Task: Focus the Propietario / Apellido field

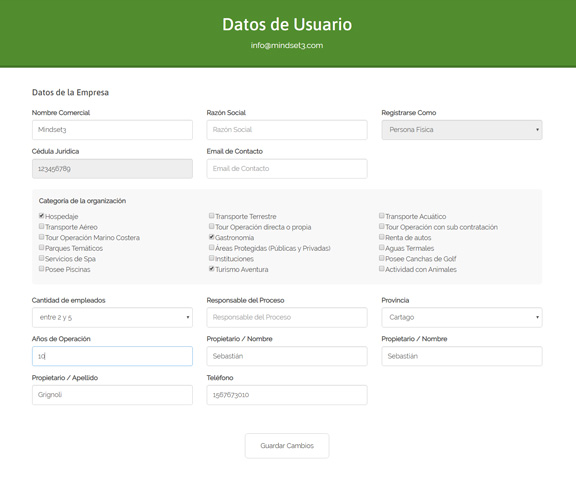Action: point(112,395)
